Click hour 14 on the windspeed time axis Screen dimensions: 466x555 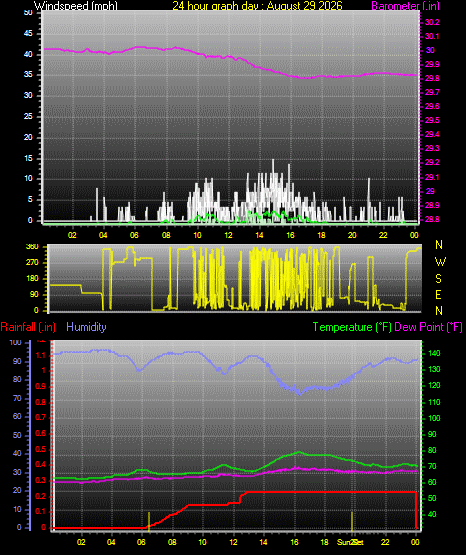click(x=259, y=235)
